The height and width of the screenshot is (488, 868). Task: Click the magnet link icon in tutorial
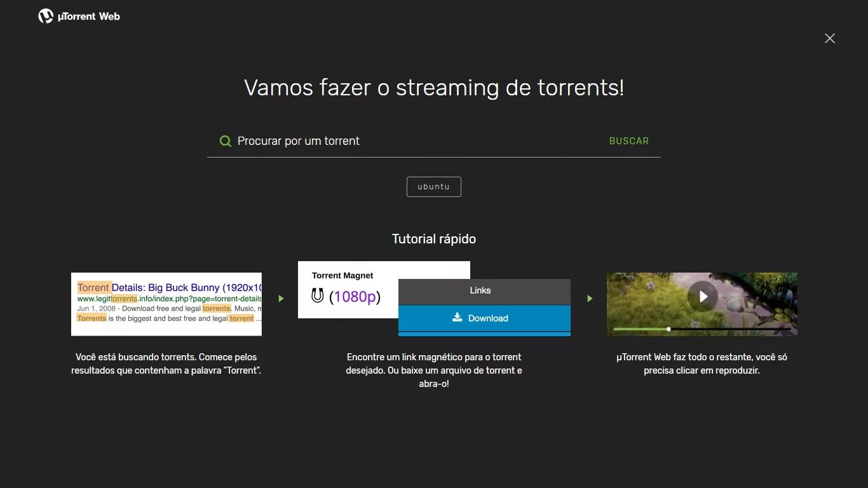(x=318, y=295)
